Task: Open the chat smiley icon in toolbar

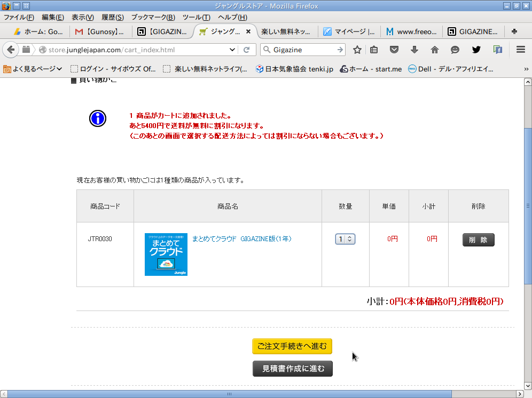Action: 455,50
